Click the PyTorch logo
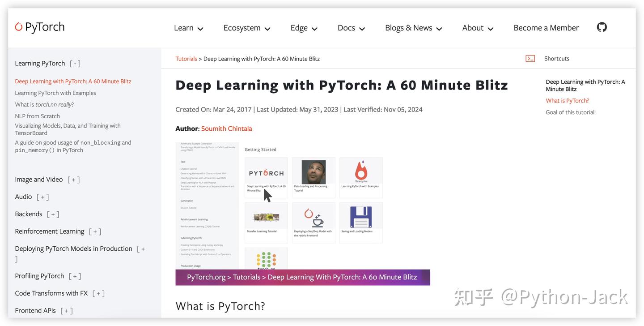Screen dimensions: 644x326 coord(39,27)
